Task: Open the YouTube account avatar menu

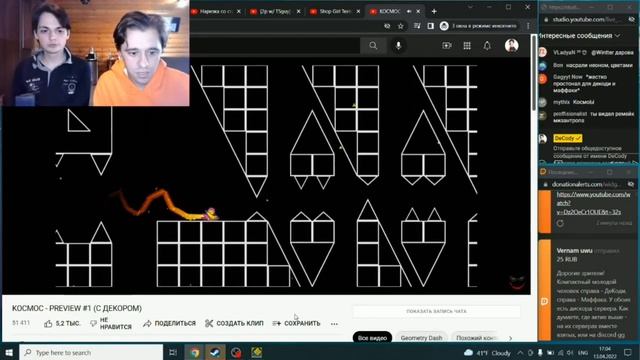Action: [511, 45]
